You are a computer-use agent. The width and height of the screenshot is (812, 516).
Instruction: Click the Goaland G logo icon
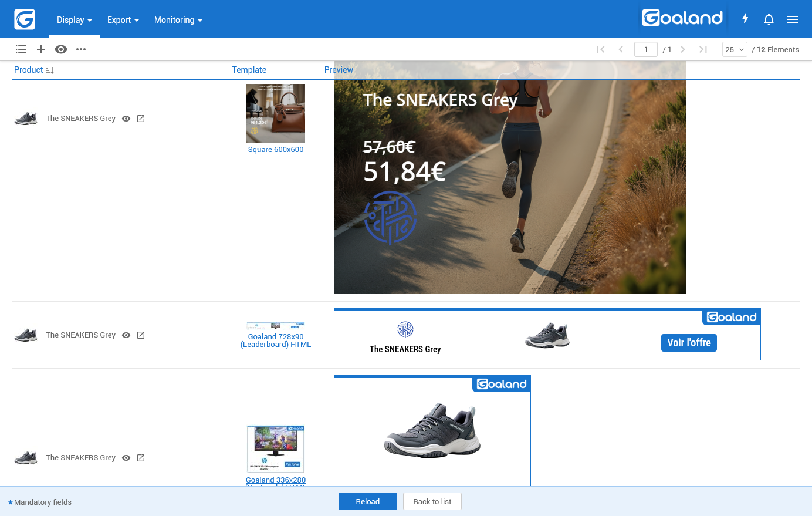point(25,19)
